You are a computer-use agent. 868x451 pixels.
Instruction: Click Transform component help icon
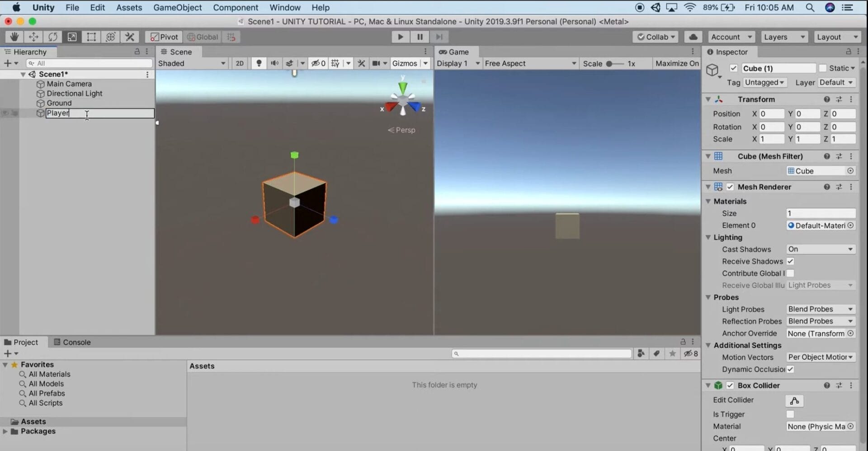(826, 99)
